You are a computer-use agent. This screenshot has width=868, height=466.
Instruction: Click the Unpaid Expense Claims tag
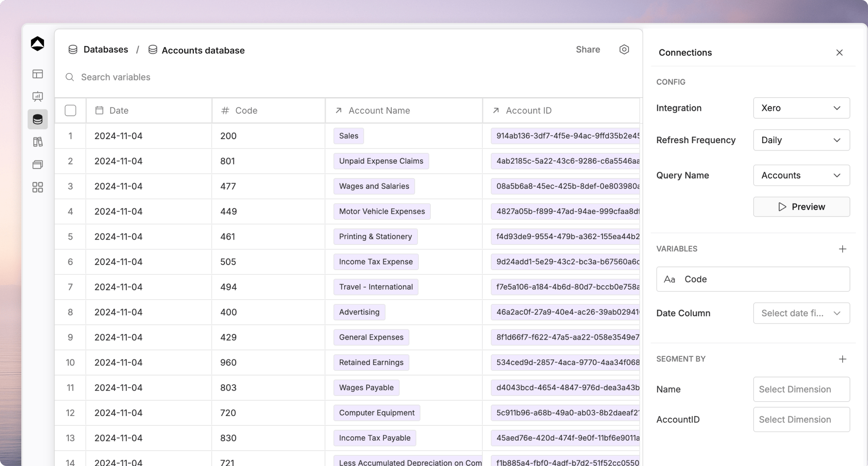(x=381, y=161)
